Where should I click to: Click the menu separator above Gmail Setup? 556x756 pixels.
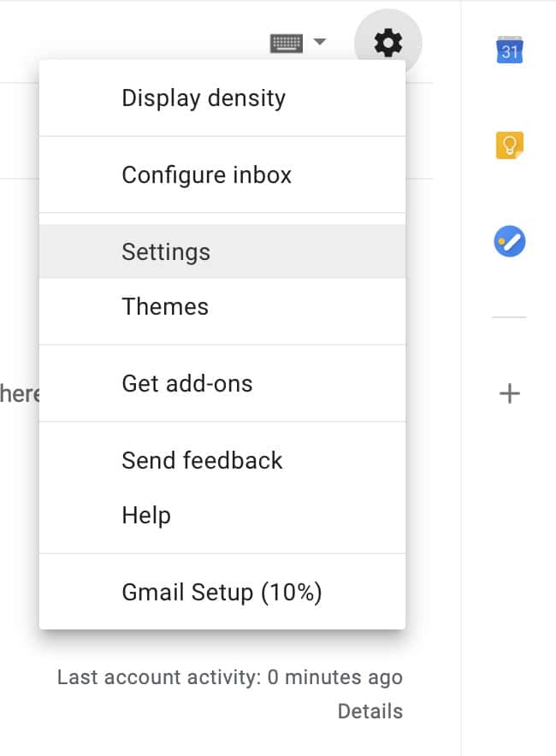click(x=222, y=553)
